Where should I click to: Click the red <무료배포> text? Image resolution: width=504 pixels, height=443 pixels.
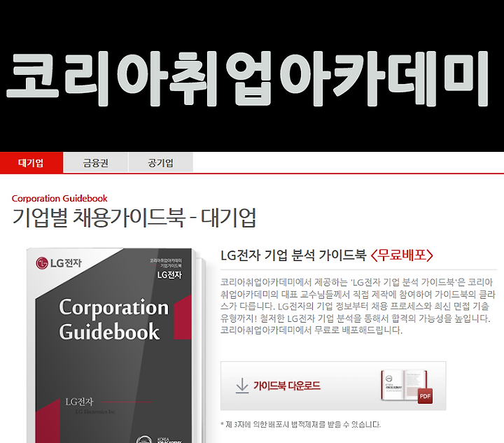coord(402,255)
